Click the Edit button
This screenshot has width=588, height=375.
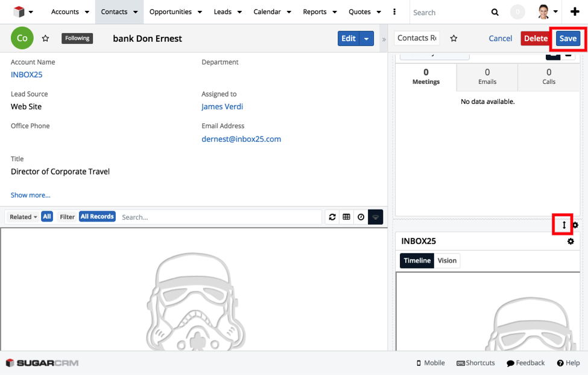[349, 38]
